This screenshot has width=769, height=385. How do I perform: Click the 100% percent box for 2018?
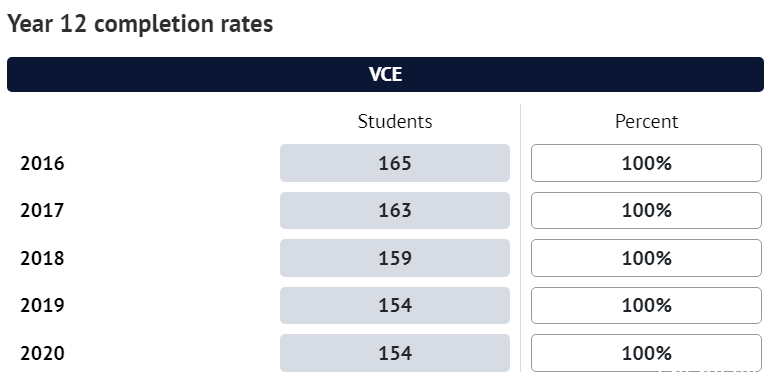(x=646, y=258)
